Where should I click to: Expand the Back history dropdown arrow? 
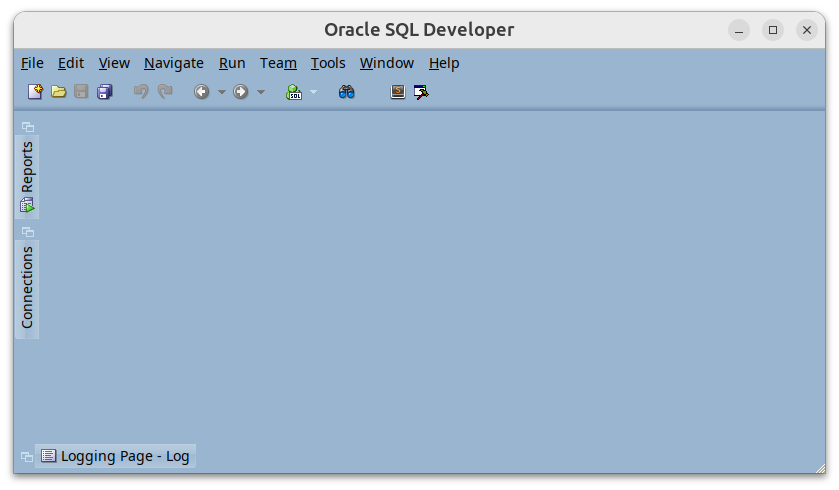(x=221, y=92)
